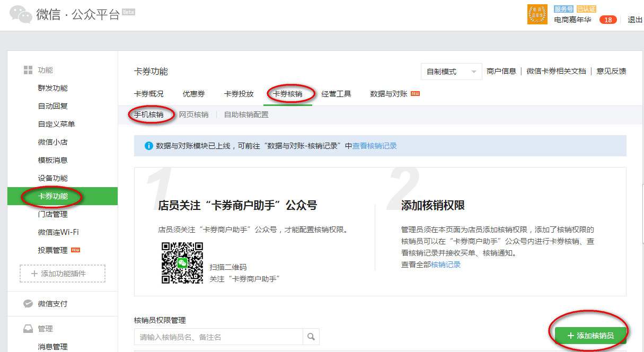Open the 电商嘉年华 account avatar
Screen dimensions: 644x352
(x=537, y=14)
